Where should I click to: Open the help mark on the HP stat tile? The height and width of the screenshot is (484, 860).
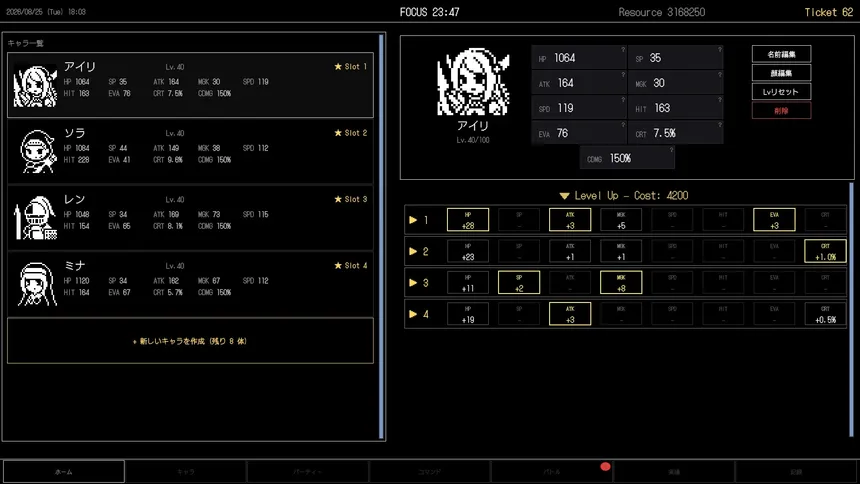pos(623,49)
